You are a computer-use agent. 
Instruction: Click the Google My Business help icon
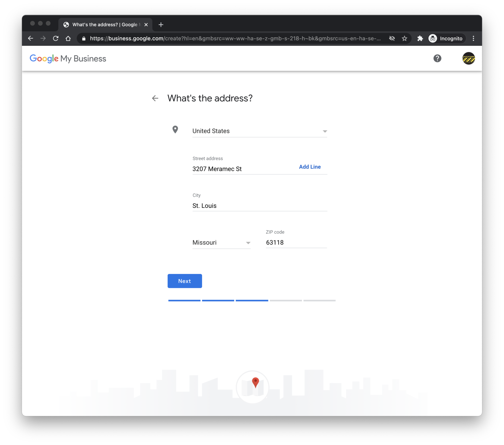click(x=437, y=58)
